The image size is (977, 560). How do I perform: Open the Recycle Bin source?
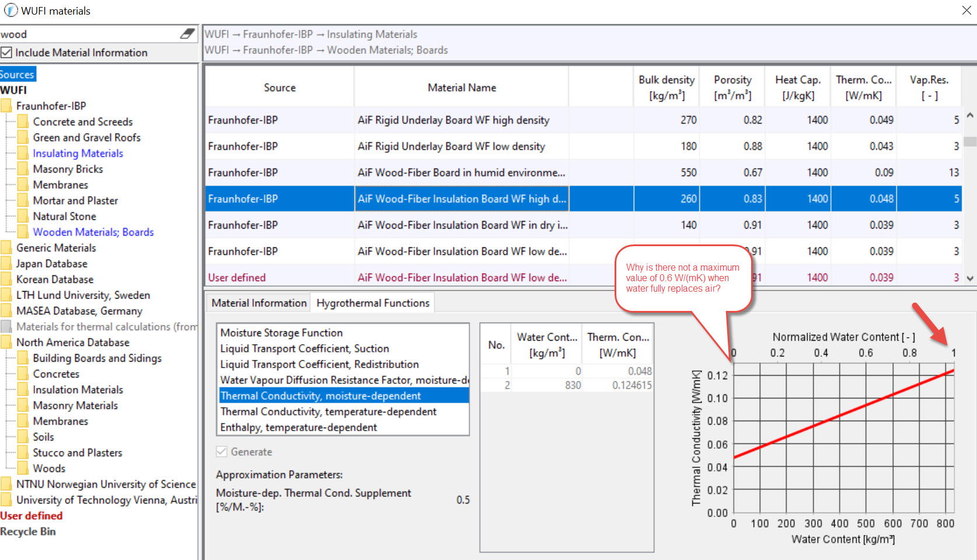(x=28, y=531)
